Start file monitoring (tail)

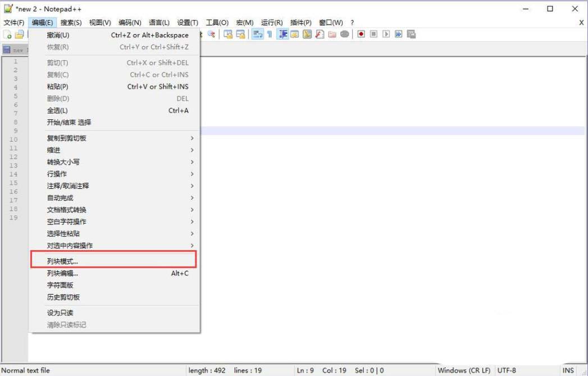point(345,34)
